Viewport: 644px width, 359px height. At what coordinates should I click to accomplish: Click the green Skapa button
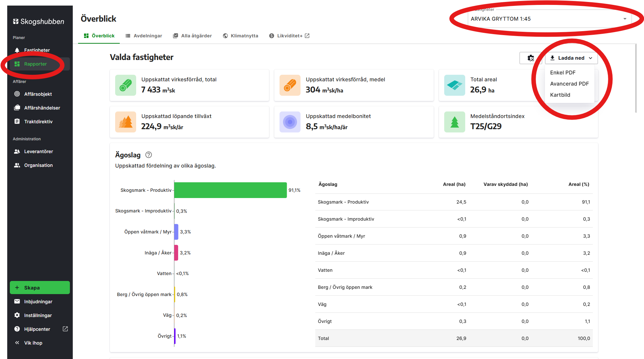pyautogui.click(x=40, y=288)
